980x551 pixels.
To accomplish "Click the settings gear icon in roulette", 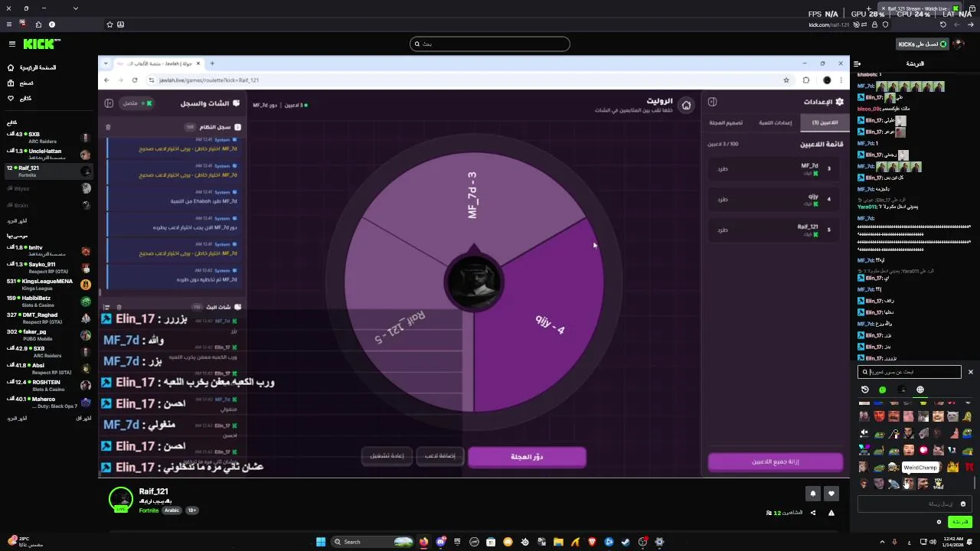I will point(839,102).
